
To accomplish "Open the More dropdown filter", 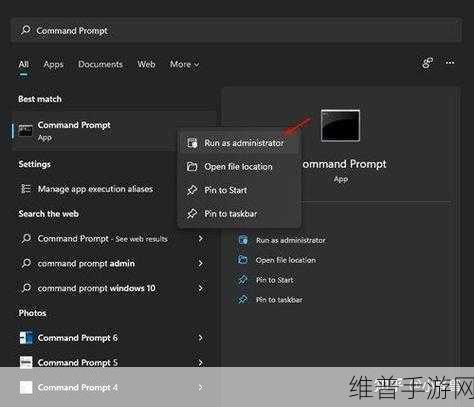I will (184, 64).
